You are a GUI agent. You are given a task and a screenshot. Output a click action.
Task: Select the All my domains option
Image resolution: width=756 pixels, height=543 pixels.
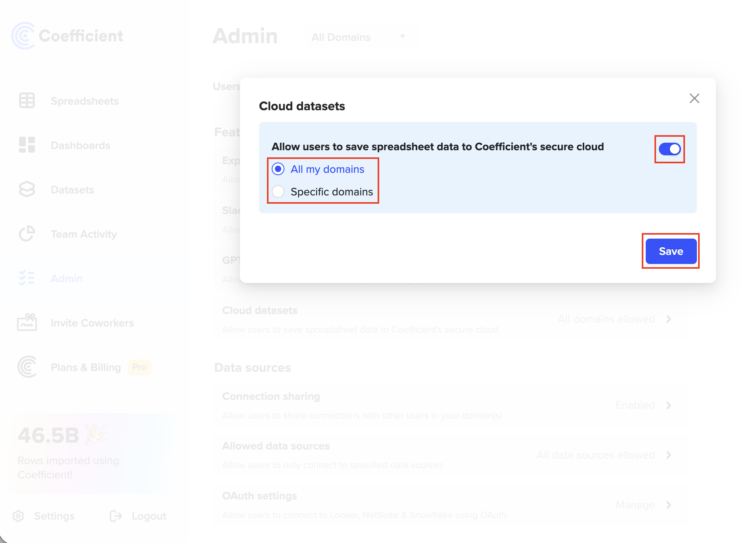tap(278, 169)
